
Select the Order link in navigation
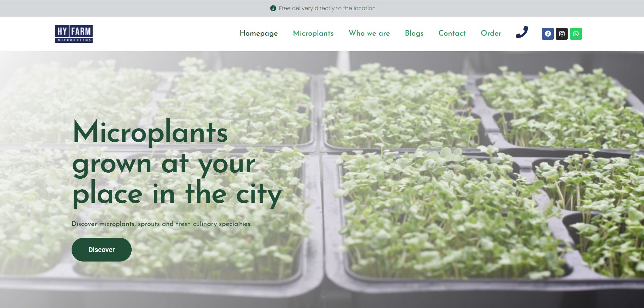tap(491, 33)
